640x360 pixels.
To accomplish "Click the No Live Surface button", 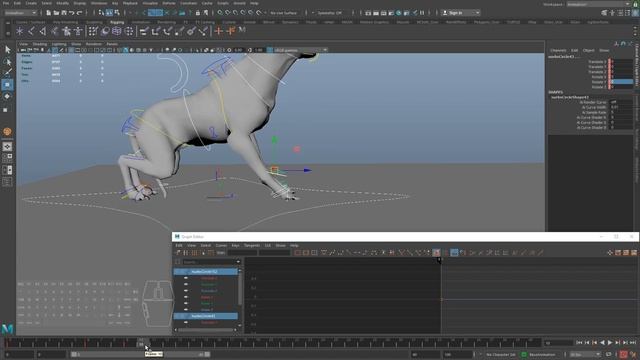I will [284, 13].
